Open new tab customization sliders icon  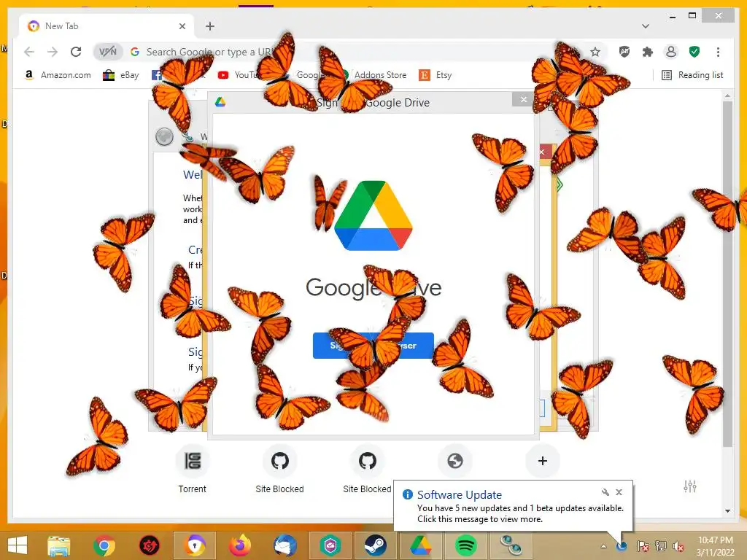point(690,486)
